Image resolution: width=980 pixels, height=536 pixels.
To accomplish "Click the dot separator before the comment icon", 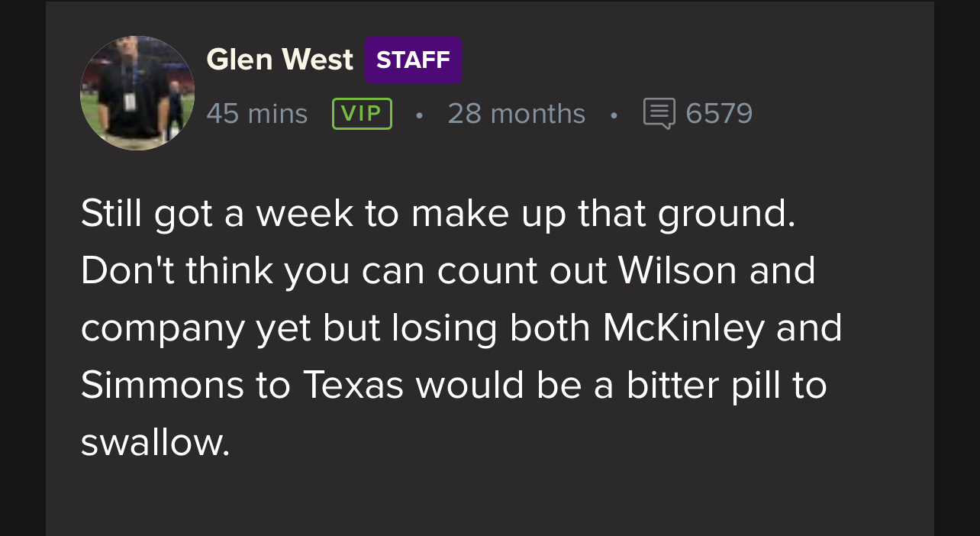I will (x=614, y=115).
